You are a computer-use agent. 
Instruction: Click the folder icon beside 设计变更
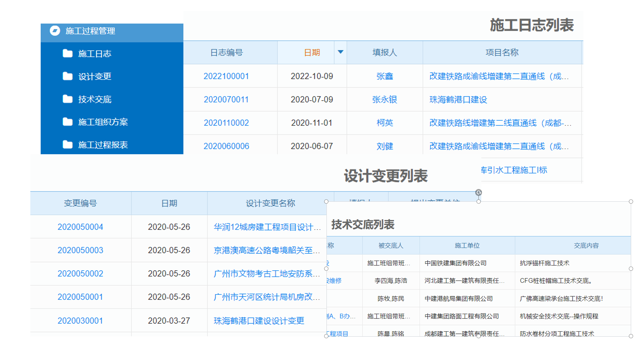click(x=67, y=76)
